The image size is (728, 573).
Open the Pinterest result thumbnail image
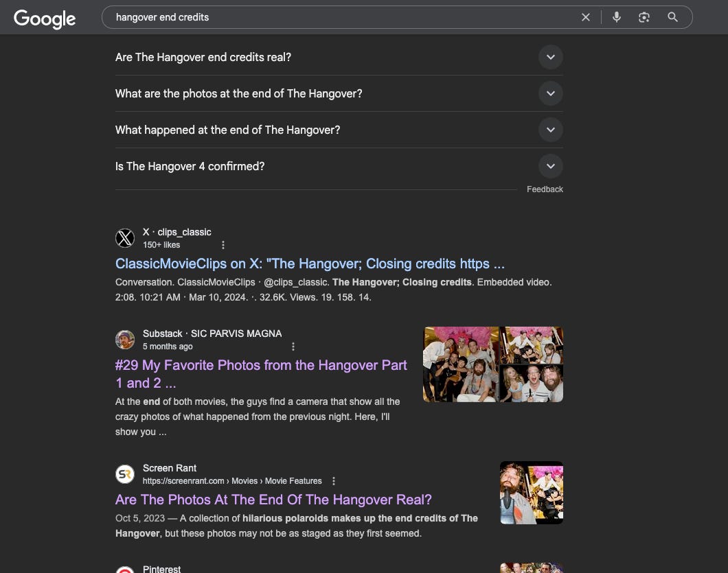tap(532, 568)
